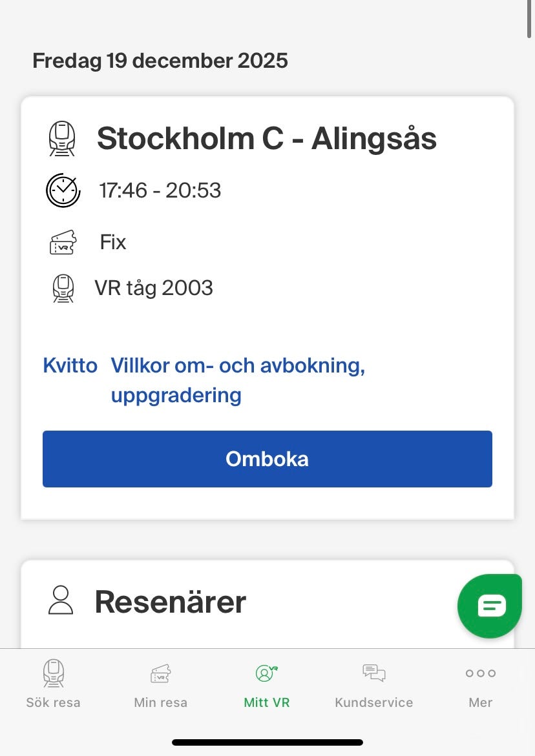Viewport: 535px width, 756px height.
Task: Tap the train icon beside VR tåg 2003
Action: click(x=63, y=288)
